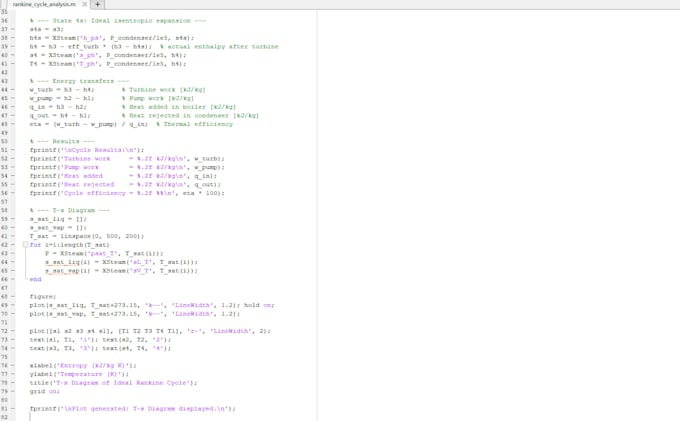Click the 'T-s Diagram' comment header

[x=70, y=210]
